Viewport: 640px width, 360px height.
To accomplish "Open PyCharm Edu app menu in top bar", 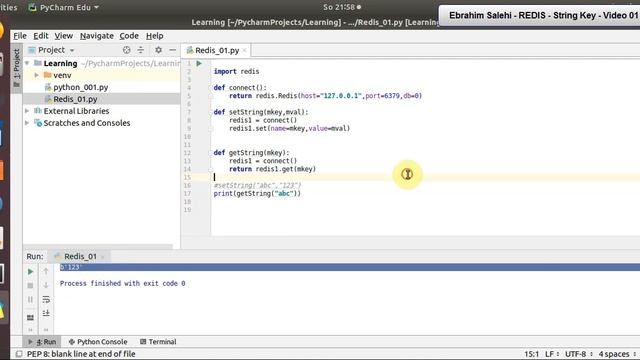I will (63, 7).
